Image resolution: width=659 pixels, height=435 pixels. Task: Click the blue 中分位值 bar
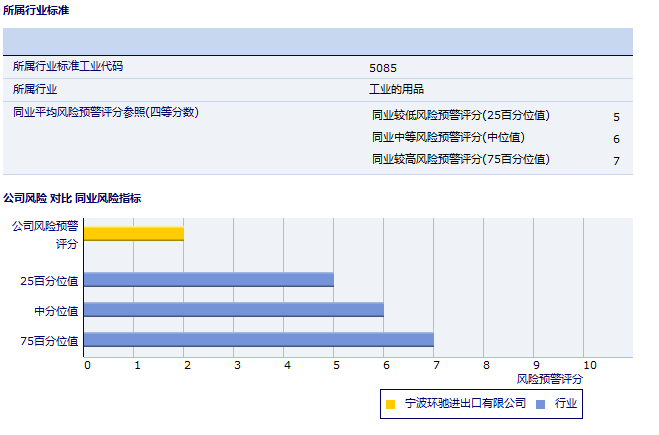pos(233,310)
